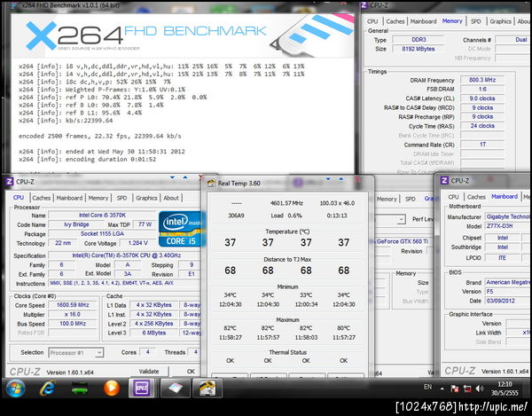Switch to Memory tab in bottom-left CPU-Z
The height and width of the screenshot is (416, 532).
coord(98,198)
